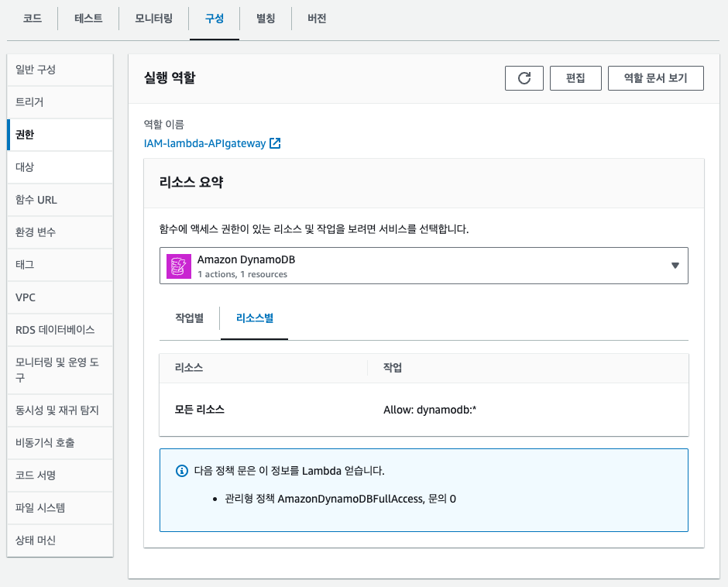Click the 리소스 요약 heading
This screenshot has height=587, width=728.
(191, 182)
